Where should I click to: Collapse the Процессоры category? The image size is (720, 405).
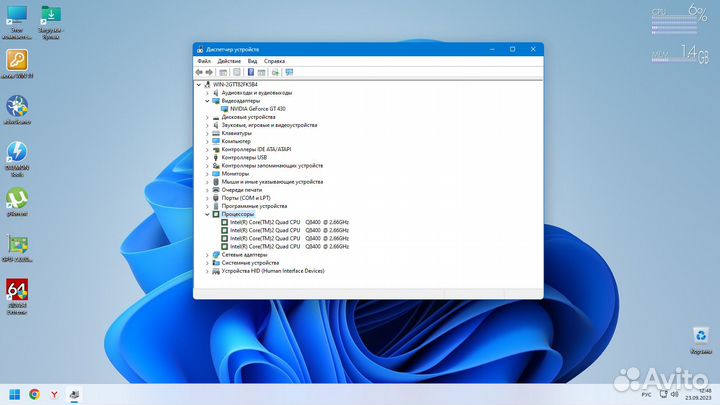pyautogui.click(x=207, y=214)
